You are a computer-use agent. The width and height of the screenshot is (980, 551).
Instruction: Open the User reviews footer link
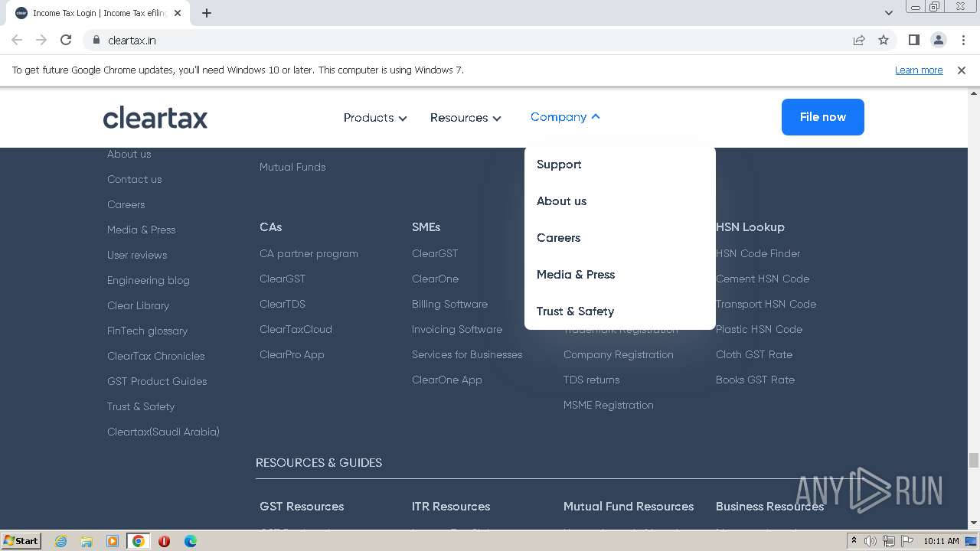137,255
